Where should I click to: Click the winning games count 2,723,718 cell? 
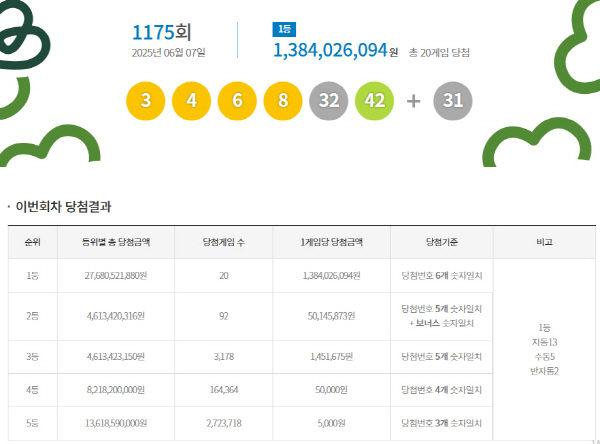pyautogui.click(x=224, y=423)
